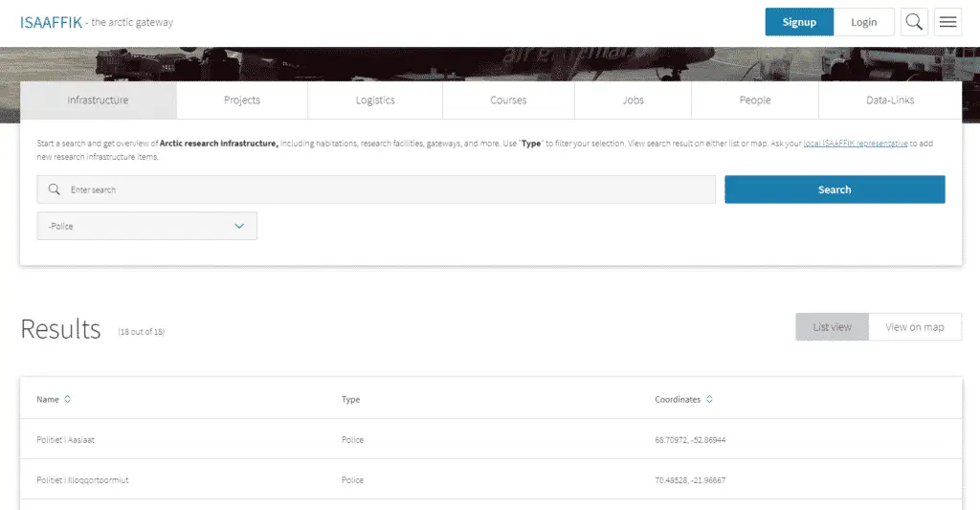Open the local ISAAFFIK representative link

(855, 144)
